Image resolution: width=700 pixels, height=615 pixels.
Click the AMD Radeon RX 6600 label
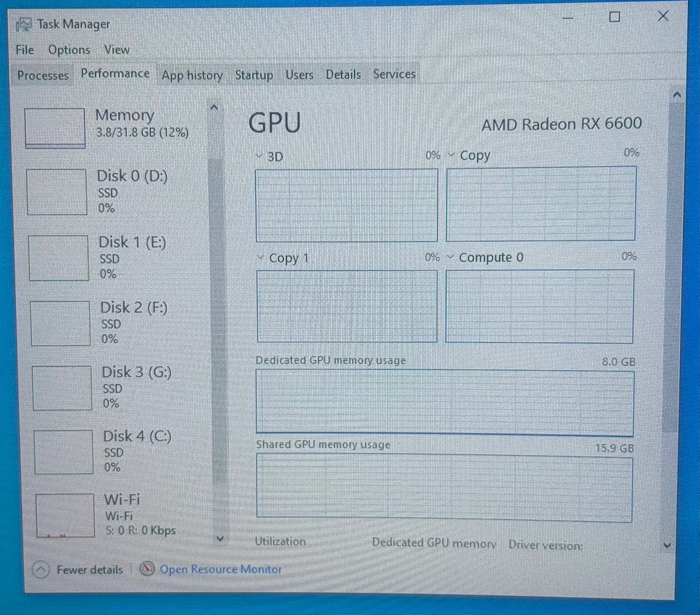click(x=562, y=124)
